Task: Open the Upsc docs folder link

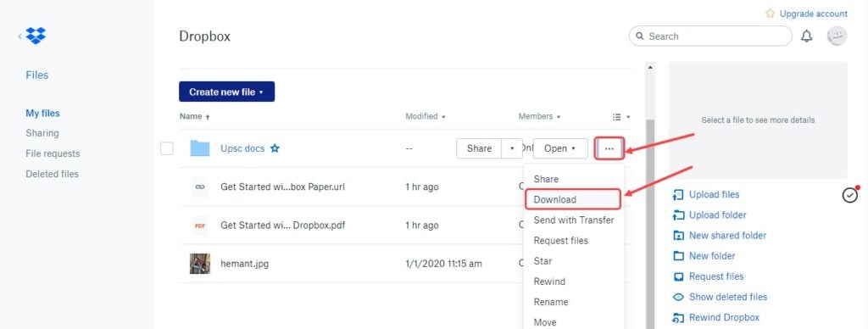Action: click(x=242, y=148)
